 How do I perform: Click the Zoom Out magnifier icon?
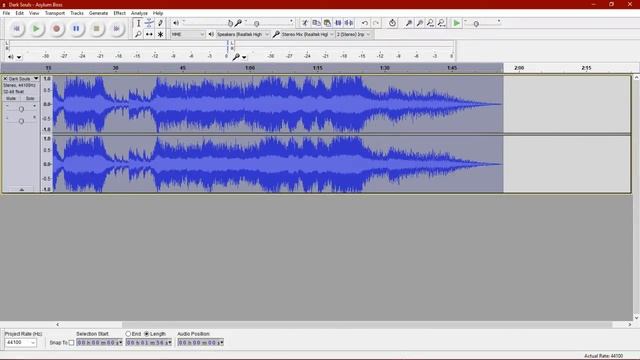pos(419,23)
